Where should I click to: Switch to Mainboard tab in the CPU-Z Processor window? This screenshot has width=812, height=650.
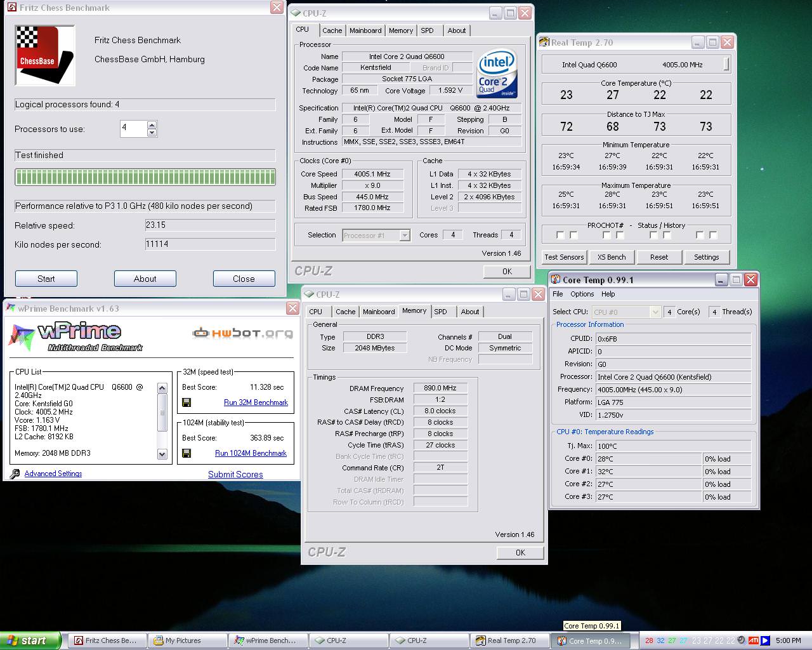pos(365,30)
